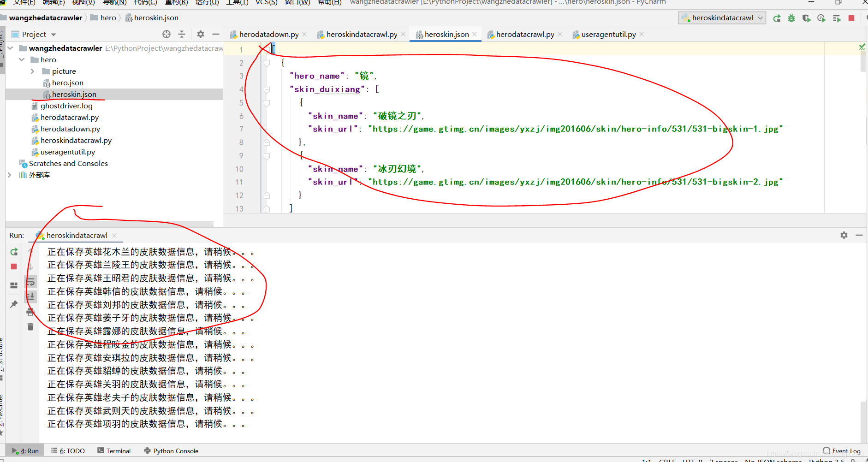Collapse all in the Project panel toolbar
The width and height of the screenshot is (868, 462).
tap(182, 34)
